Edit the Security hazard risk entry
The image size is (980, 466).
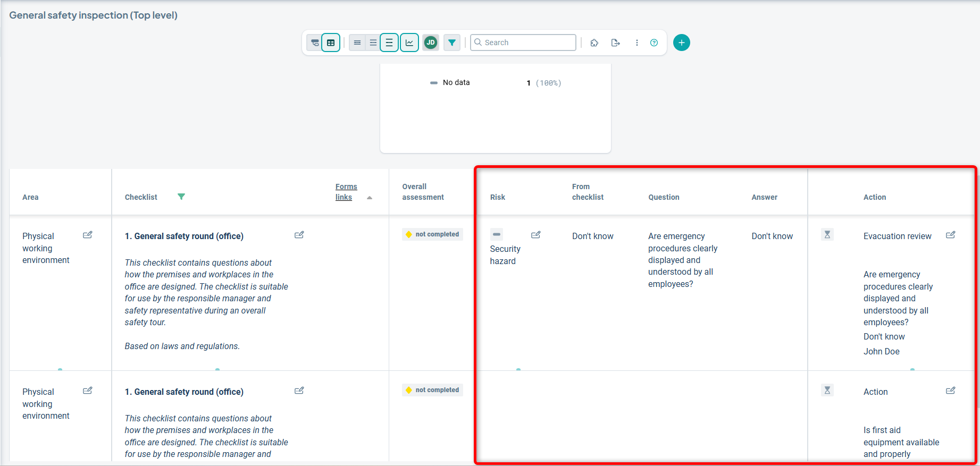pyautogui.click(x=535, y=235)
